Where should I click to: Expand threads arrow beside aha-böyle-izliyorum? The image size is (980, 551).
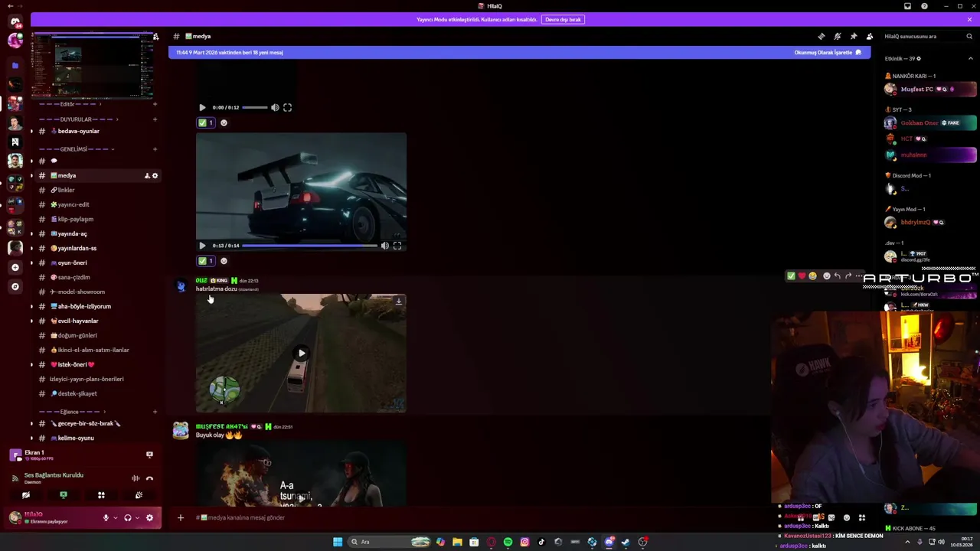(x=31, y=306)
